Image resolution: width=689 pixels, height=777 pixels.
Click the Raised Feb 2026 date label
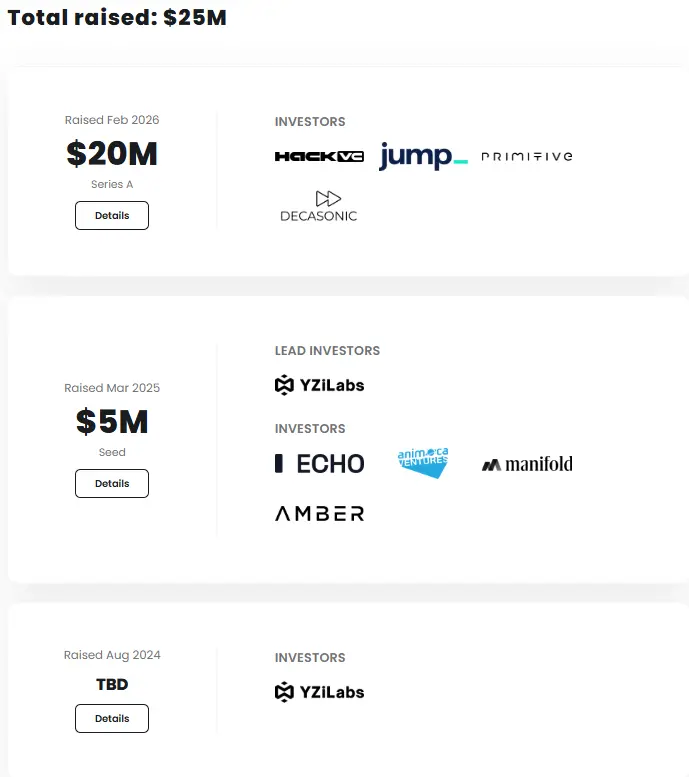[112, 120]
